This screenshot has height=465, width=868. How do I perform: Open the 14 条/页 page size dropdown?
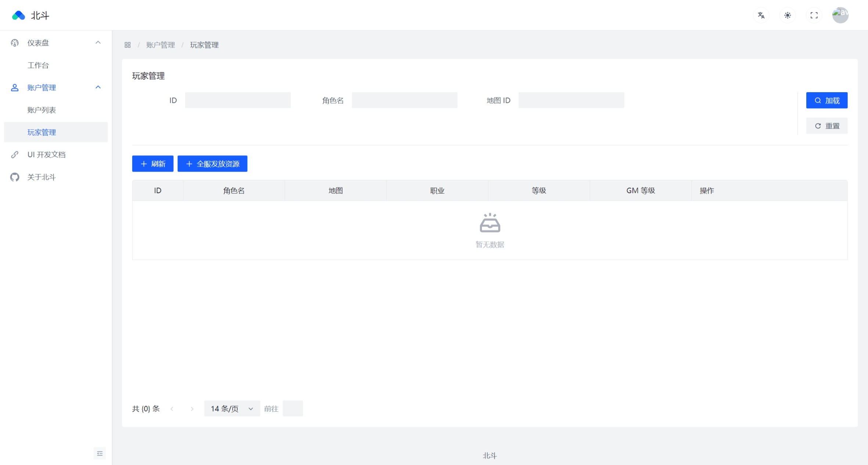click(232, 408)
